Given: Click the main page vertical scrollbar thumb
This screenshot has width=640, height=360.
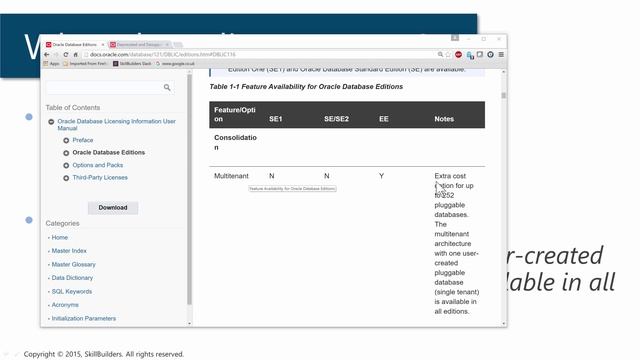Looking at the screenshot, I should pyautogui.click(x=504, y=96).
